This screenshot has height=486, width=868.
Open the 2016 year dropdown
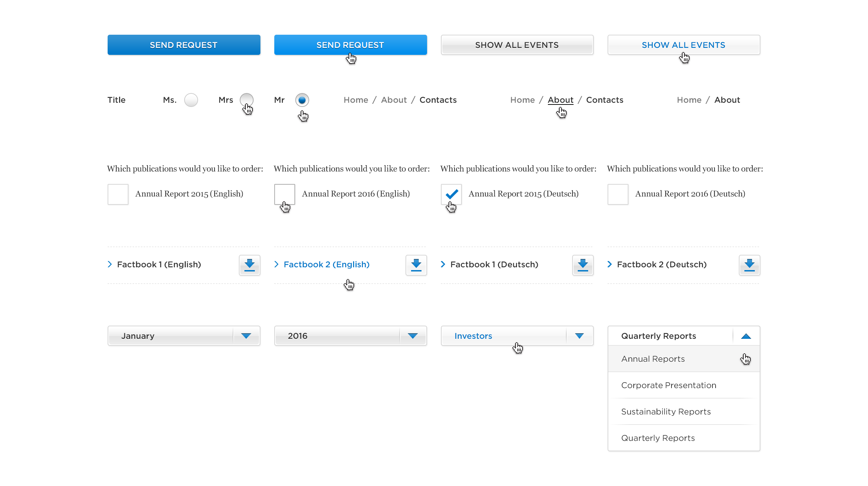point(351,336)
